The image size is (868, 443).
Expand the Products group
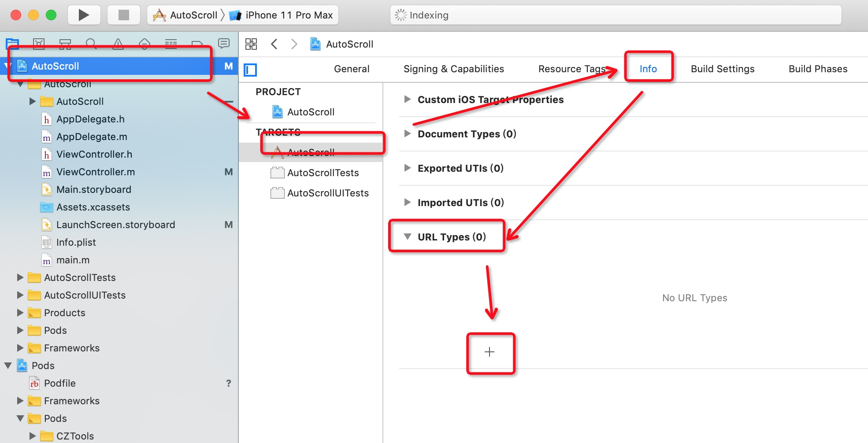pos(20,313)
